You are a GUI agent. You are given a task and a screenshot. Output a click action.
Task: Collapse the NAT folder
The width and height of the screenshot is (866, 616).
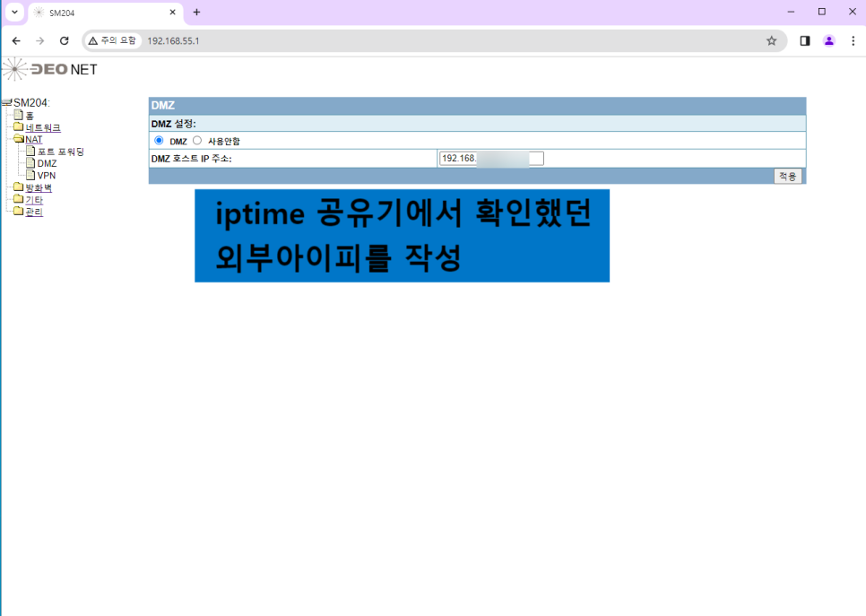34,140
